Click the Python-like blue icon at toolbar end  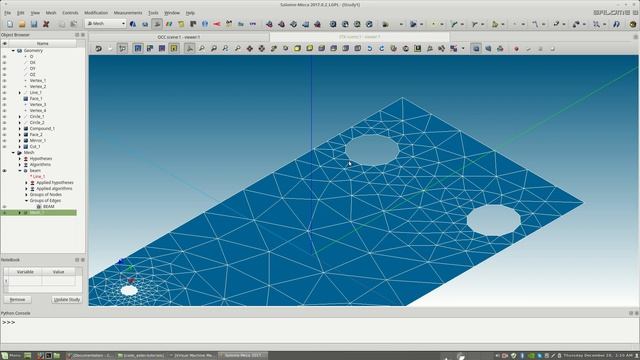[616, 24]
